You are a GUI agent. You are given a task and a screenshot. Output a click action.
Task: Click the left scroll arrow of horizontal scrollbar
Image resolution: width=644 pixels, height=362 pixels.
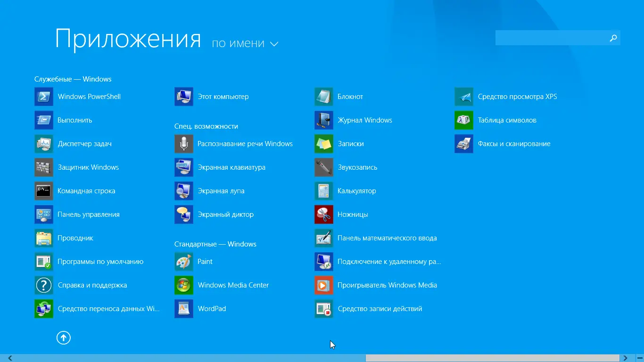[10, 358]
